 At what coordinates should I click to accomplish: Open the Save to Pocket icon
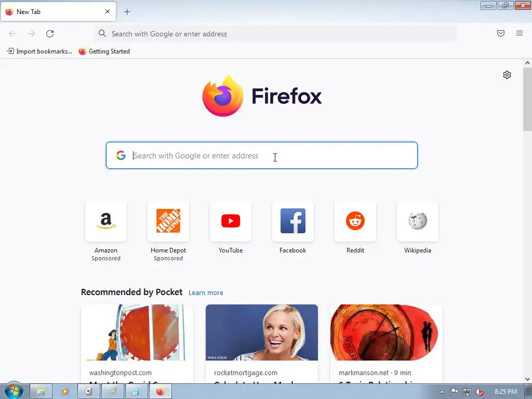(x=501, y=33)
